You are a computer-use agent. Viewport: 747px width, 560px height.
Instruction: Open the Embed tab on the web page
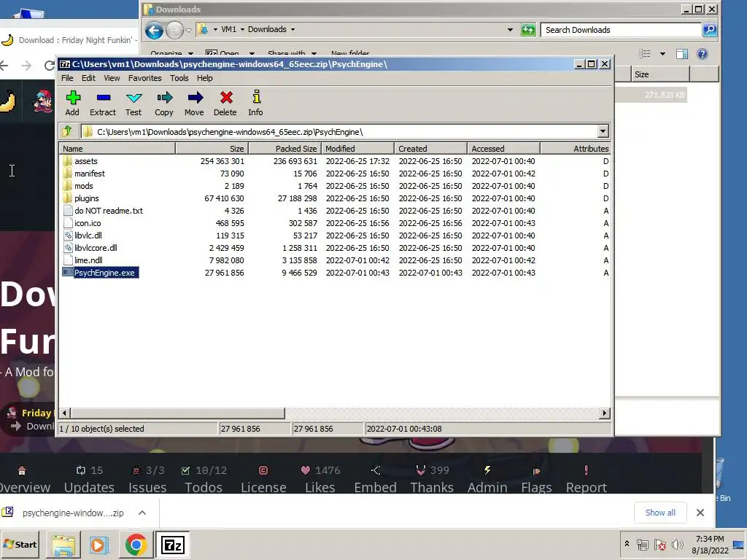pyautogui.click(x=376, y=479)
